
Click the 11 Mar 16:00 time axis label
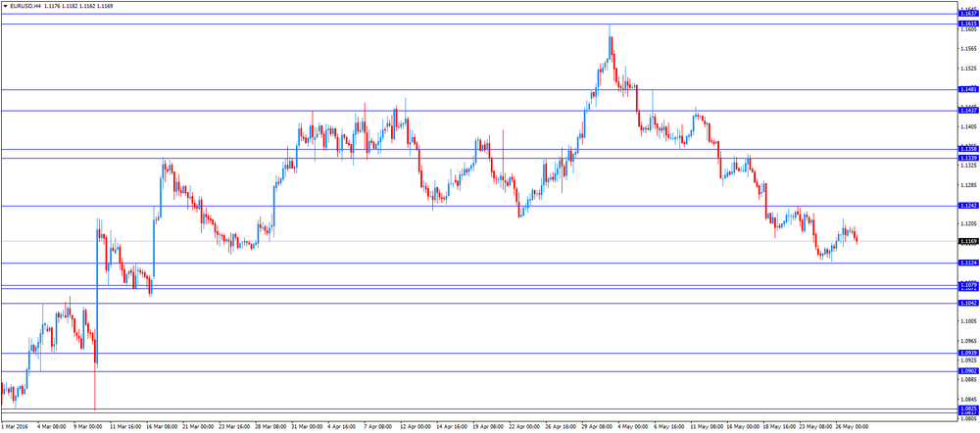[124, 427]
